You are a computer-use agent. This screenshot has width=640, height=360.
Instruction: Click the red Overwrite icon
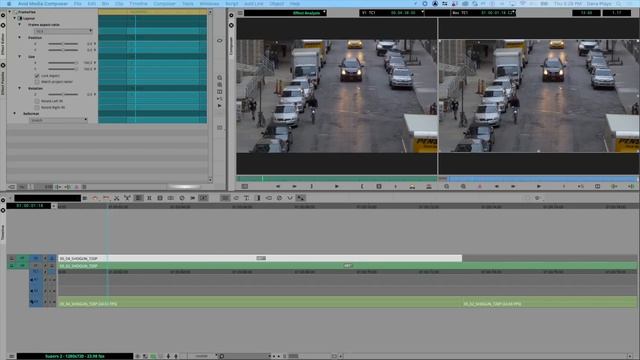(x=429, y=187)
